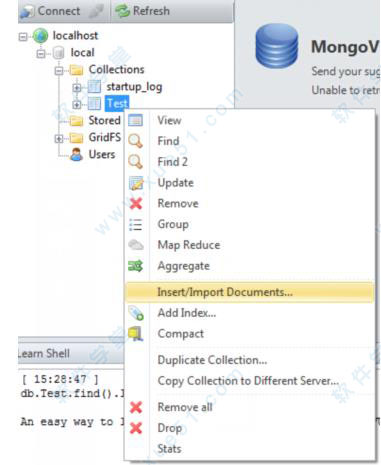Click the localhost globe icon
This screenshot has width=381, height=465.
tap(40, 36)
